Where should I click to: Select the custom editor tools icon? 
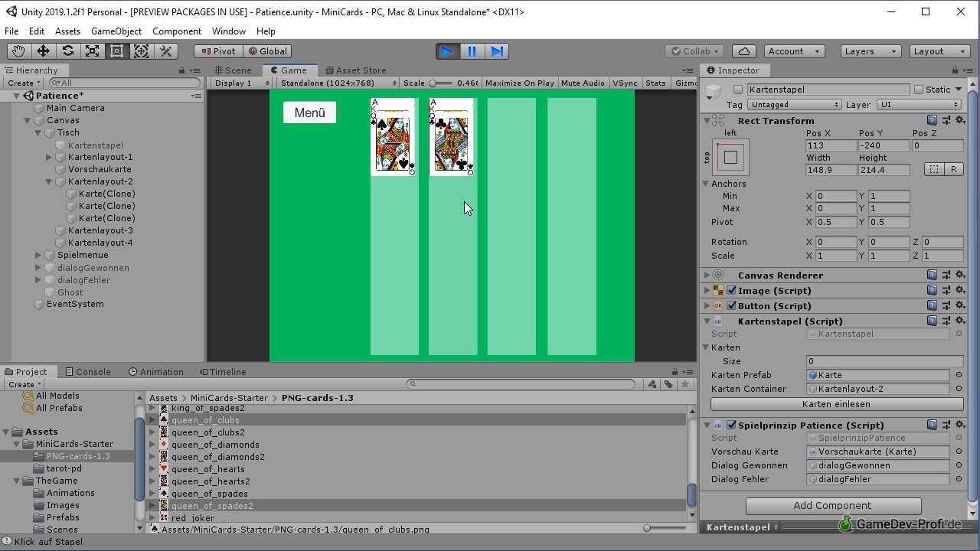[165, 51]
